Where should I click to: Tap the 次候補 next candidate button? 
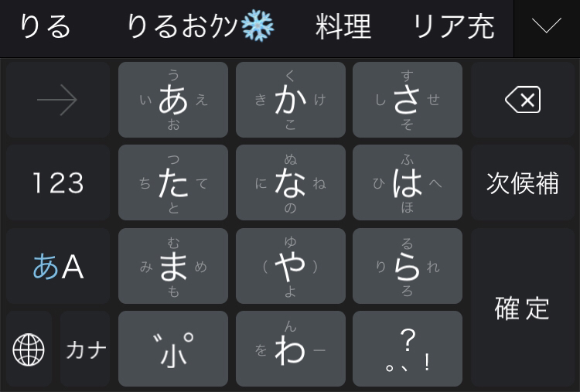pyautogui.click(x=523, y=182)
